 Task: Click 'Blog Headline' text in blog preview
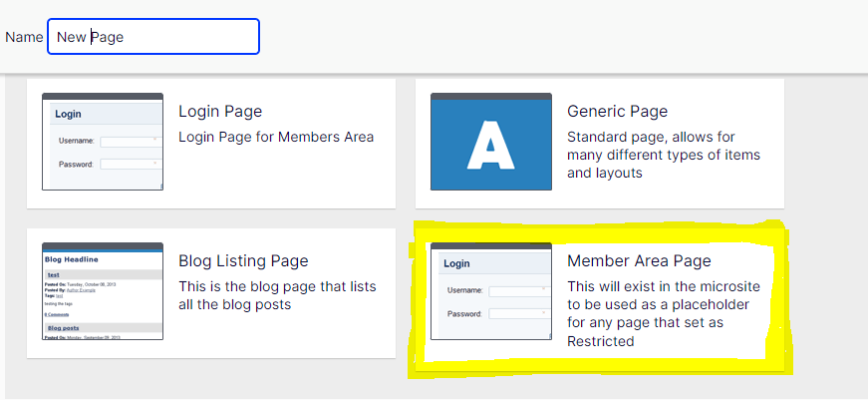(x=72, y=259)
